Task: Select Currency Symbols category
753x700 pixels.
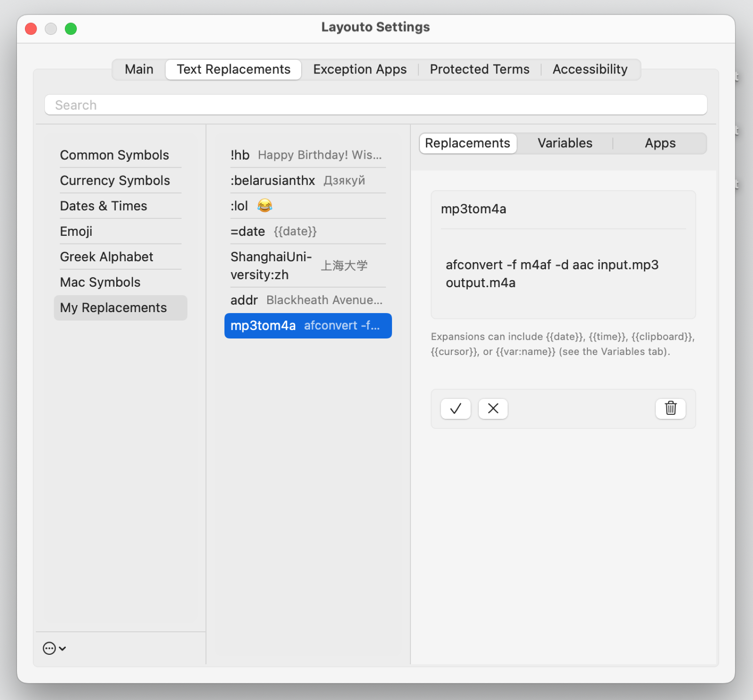Action: coord(120,180)
